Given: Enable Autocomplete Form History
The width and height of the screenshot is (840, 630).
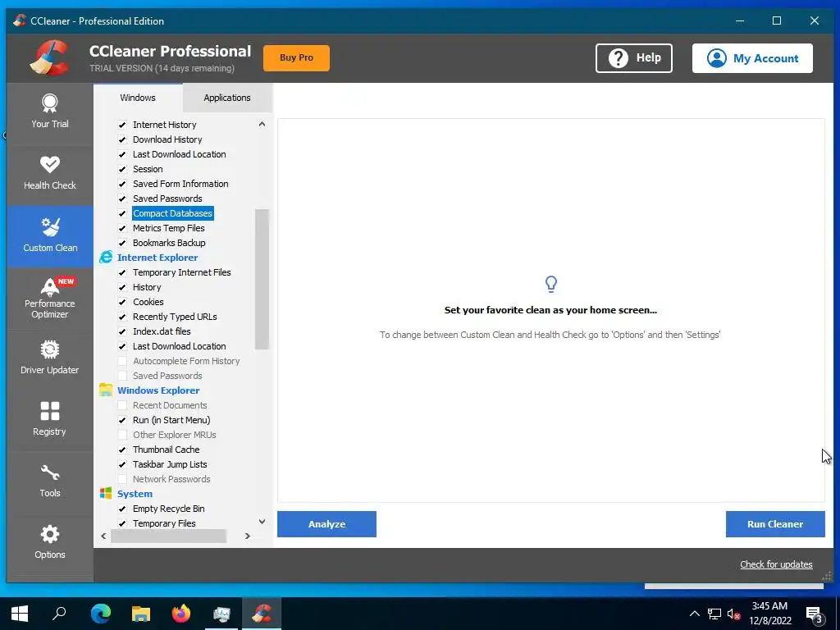Looking at the screenshot, I should coord(122,361).
